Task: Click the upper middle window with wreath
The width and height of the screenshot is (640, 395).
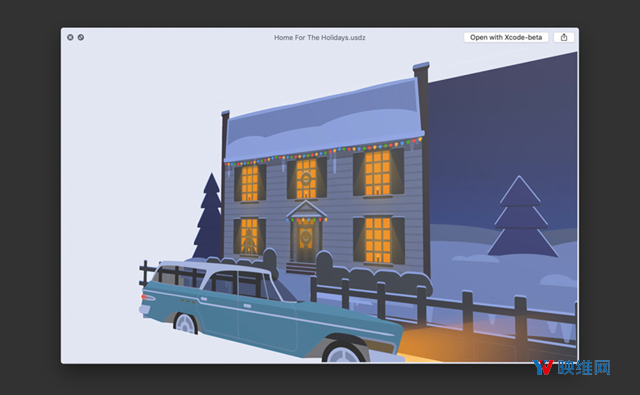Action: (x=306, y=179)
